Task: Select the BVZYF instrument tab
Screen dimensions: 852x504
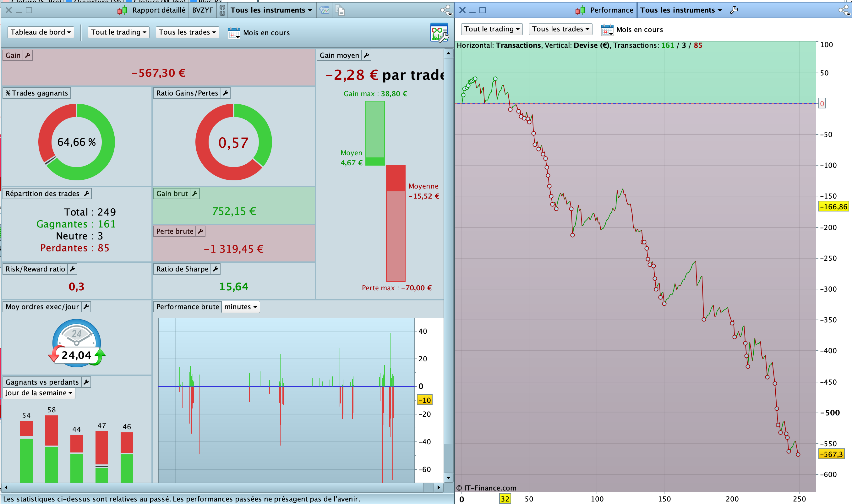Action: (202, 10)
